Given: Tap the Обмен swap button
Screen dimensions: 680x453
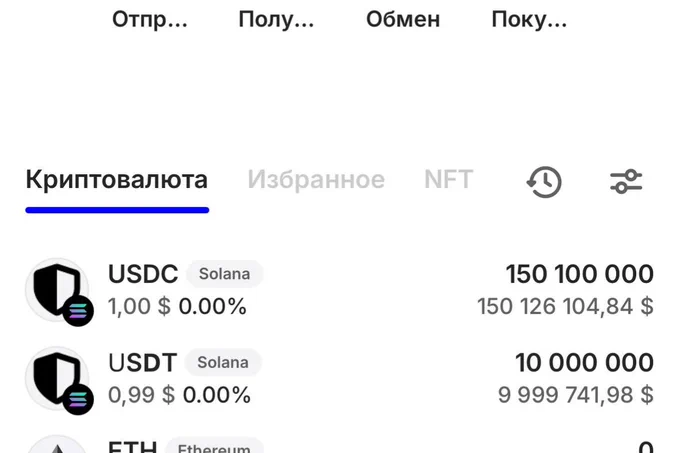Looking at the screenshot, I should tap(403, 20).
